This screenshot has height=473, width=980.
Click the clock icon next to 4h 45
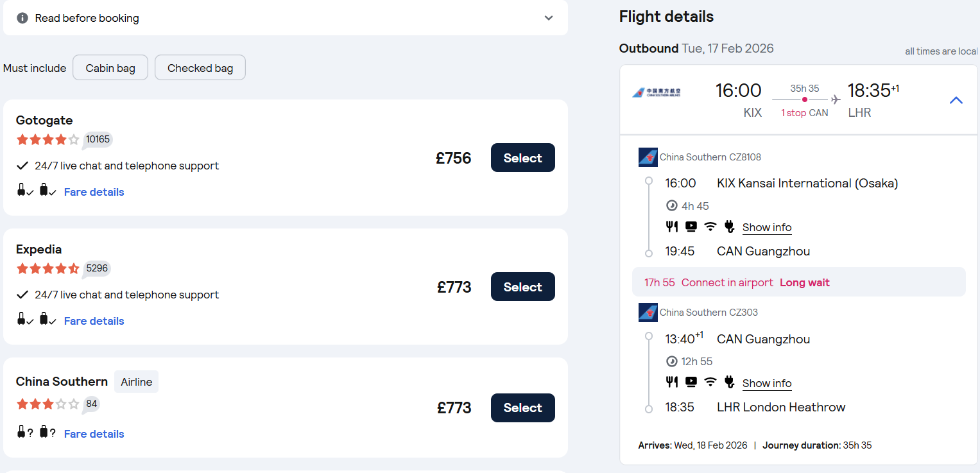(x=672, y=206)
